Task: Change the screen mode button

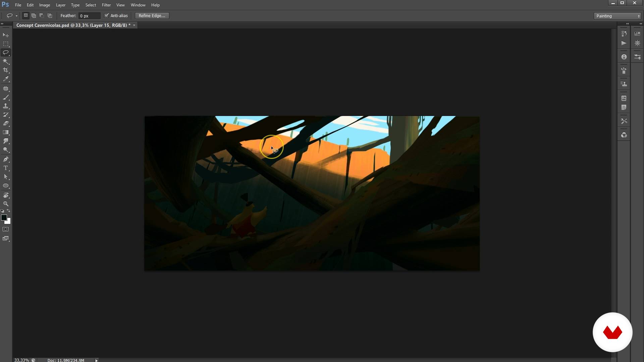Action: point(6,239)
